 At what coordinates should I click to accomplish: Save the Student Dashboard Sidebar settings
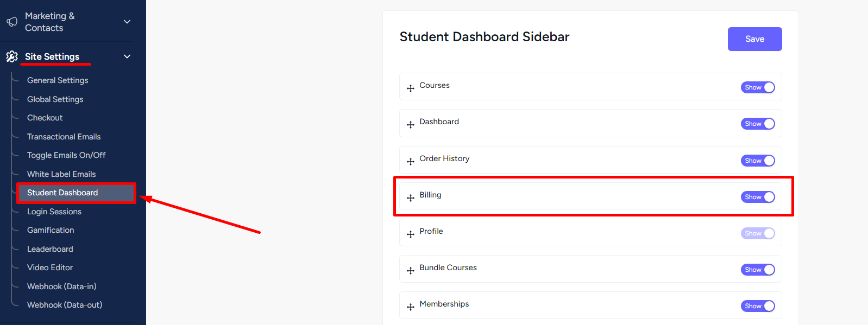pyautogui.click(x=754, y=39)
